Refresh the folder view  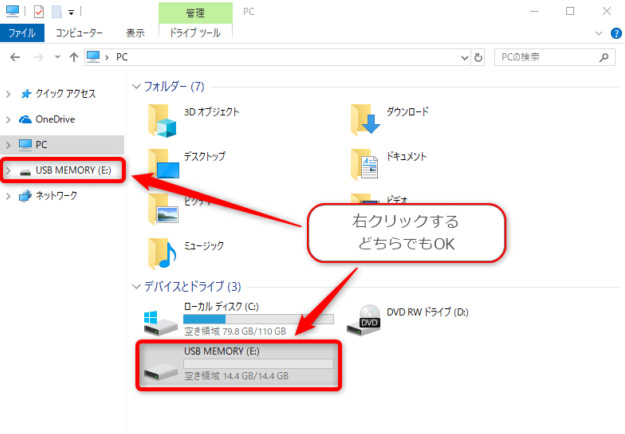coord(478,58)
